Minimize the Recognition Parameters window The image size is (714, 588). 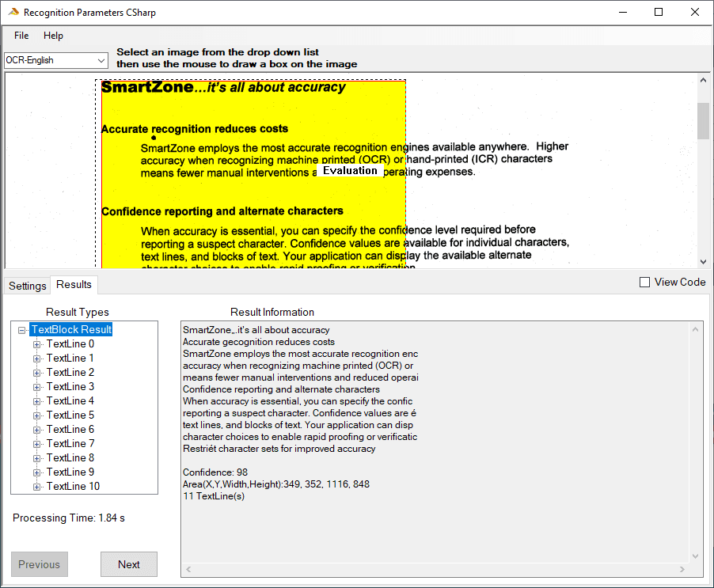tap(623, 13)
